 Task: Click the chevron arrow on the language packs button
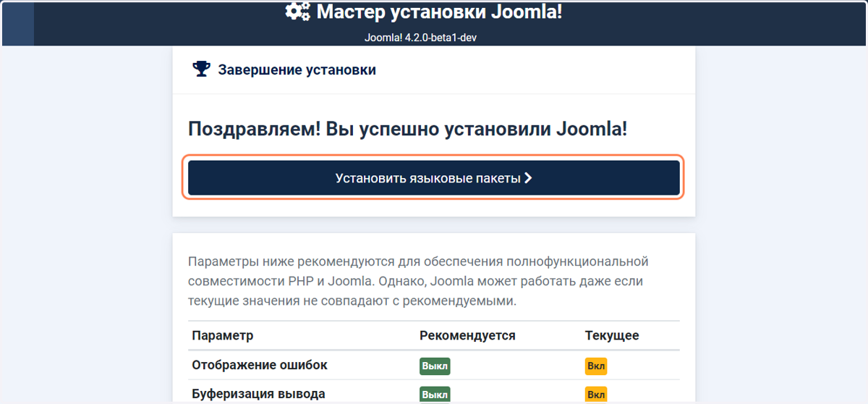pyautogui.click(x=528, y=178)
